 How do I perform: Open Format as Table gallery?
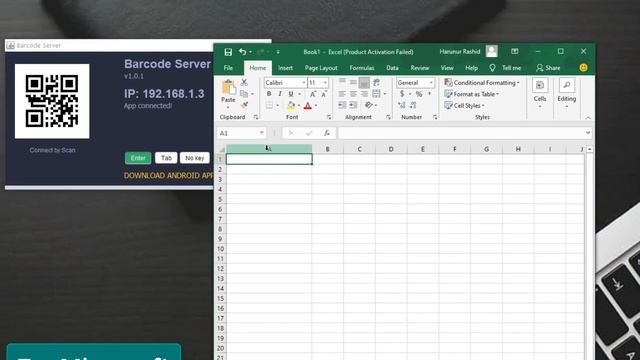[x=471, y=94]
